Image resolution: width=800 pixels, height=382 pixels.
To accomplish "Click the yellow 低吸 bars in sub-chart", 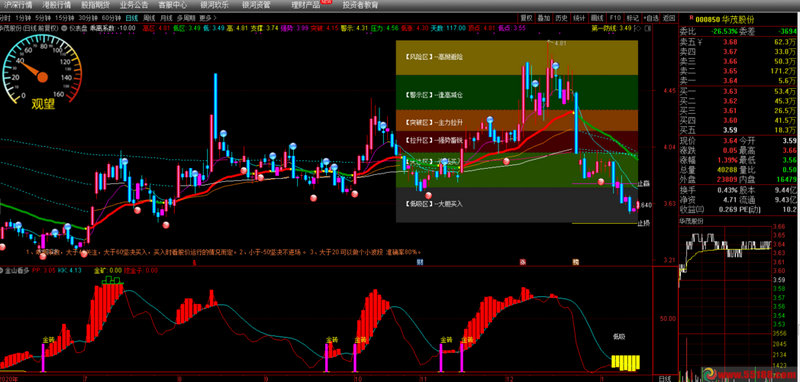I will 626,362.
